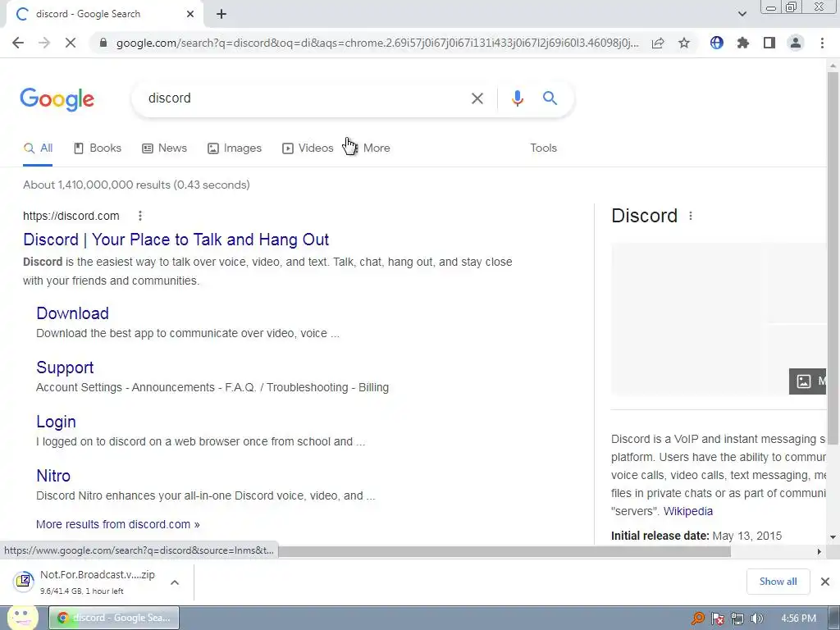This screenshot has height=630, width=840.
Task: Click the About 1,410,000,000 results text
Action: (136, 185)
